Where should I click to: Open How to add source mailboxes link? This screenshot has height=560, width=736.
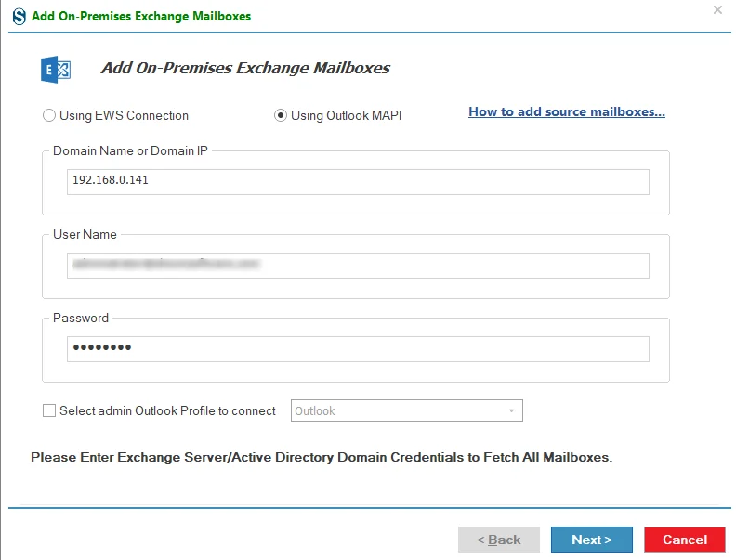pyautogui.click(x=567, y=112)
